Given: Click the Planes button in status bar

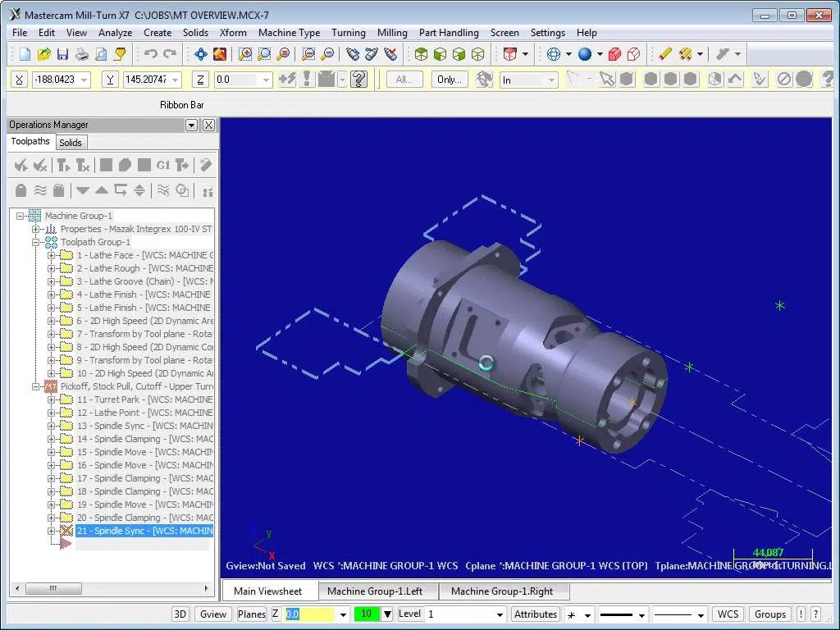Looking at the screenshot, I should [251, 614].
